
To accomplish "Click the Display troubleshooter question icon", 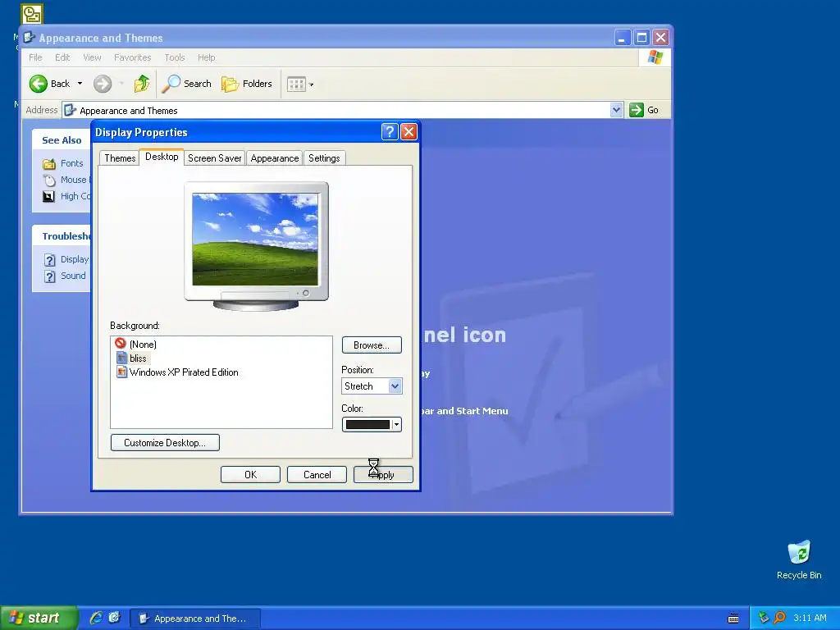I will click(x=50, y=260).
